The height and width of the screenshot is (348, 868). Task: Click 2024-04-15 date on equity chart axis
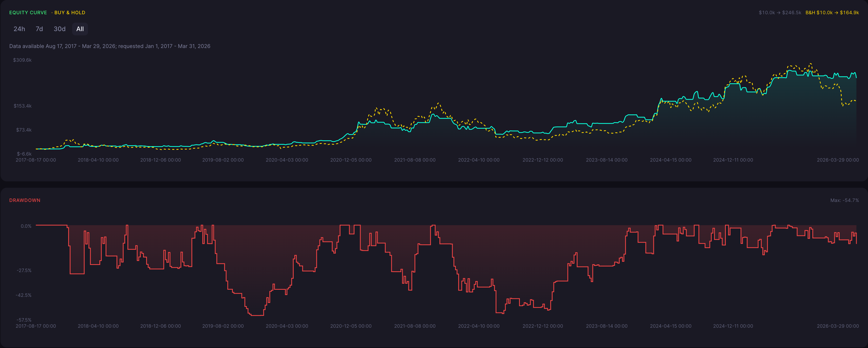670,160
